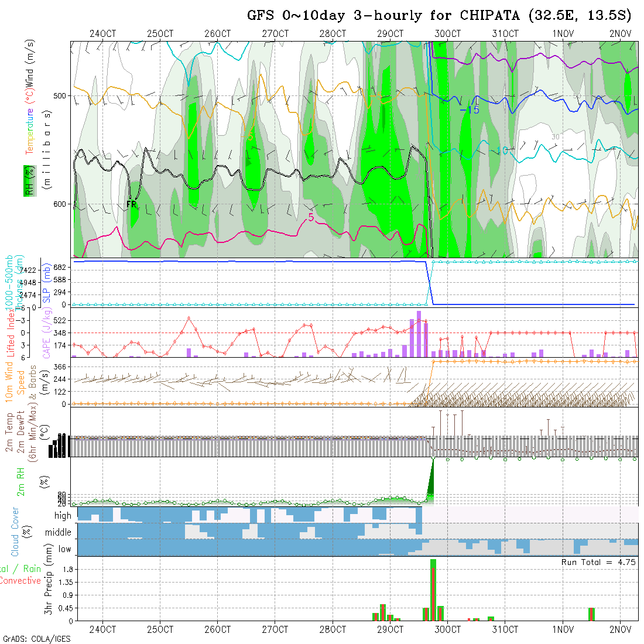Select the 27OCT label on the bottom axis
The image size is (644, 644).
coord(275,630)
